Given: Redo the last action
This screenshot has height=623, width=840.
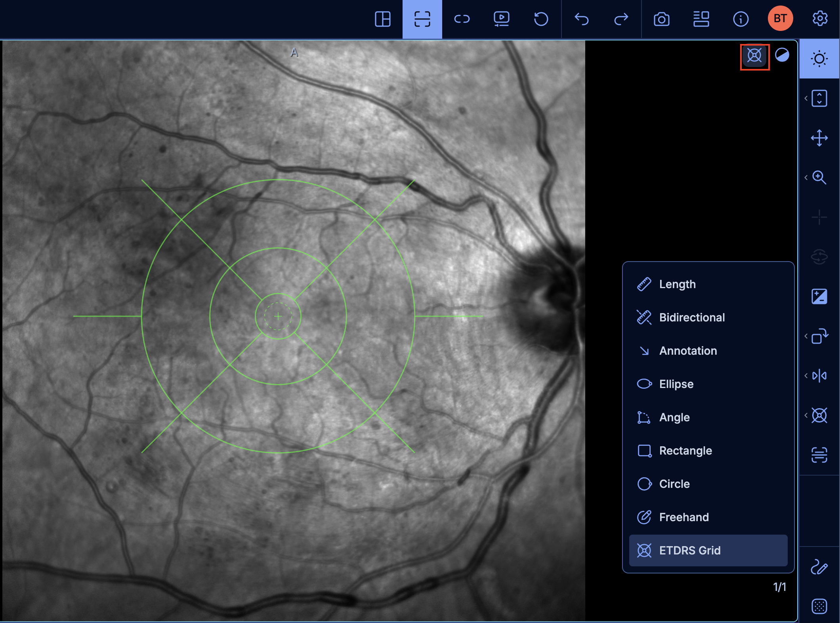Looking at the screenshot, I should (621, 19).
